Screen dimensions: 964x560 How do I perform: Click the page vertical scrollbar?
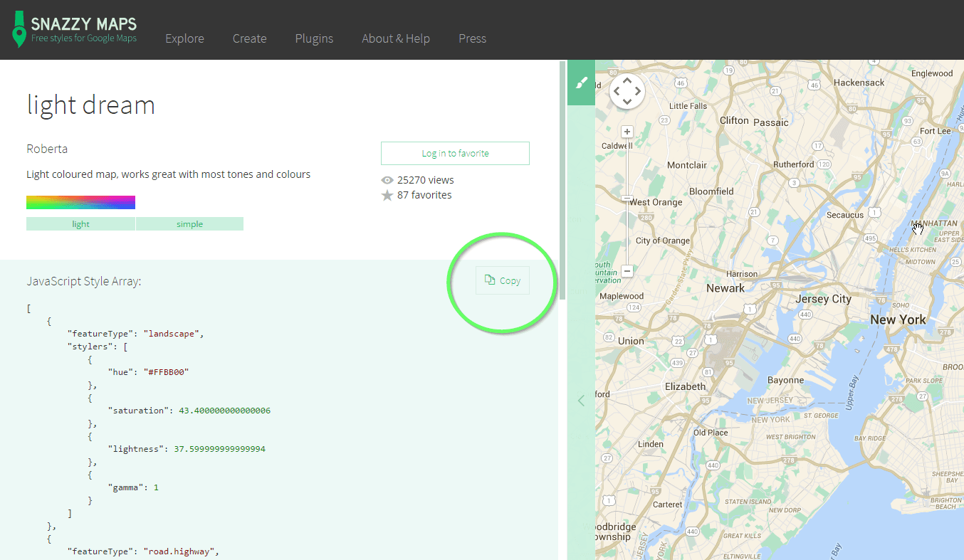pos(563,180)
